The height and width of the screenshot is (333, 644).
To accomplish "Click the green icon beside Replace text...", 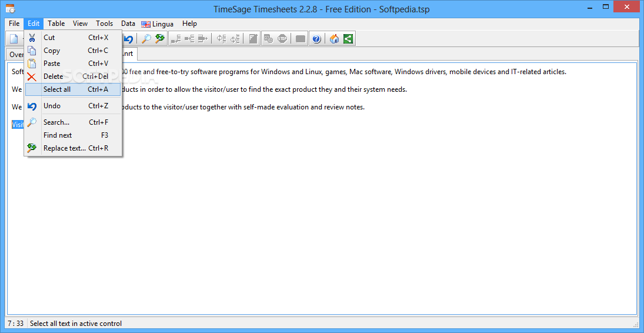I will pyautogui.click(x=32, y=148).
